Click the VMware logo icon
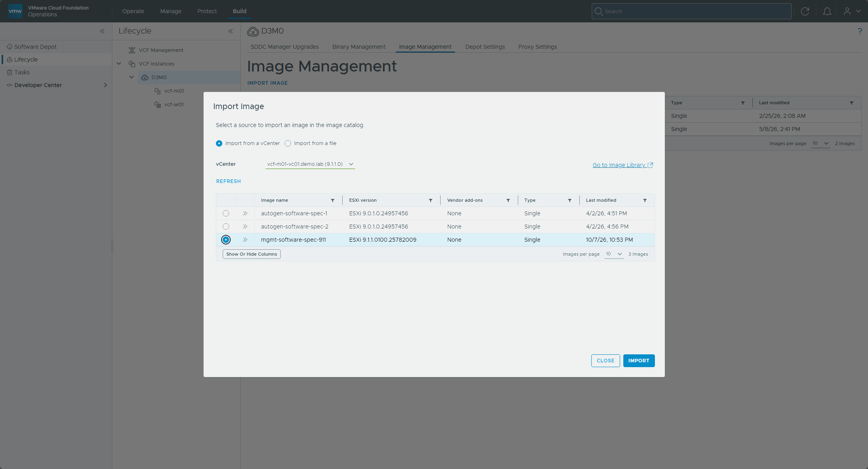Image resolution: width=868 pixels, height=469 pixels. click(x=15, y=11)
